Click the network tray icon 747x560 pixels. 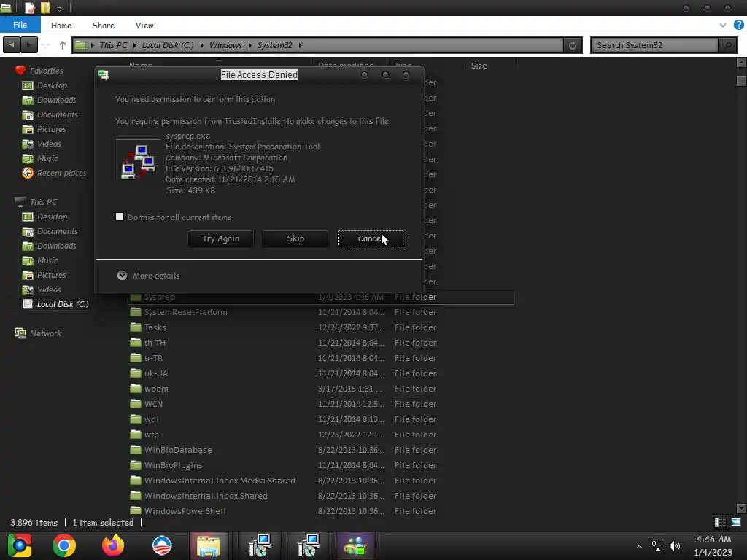(x=657, y=545)
